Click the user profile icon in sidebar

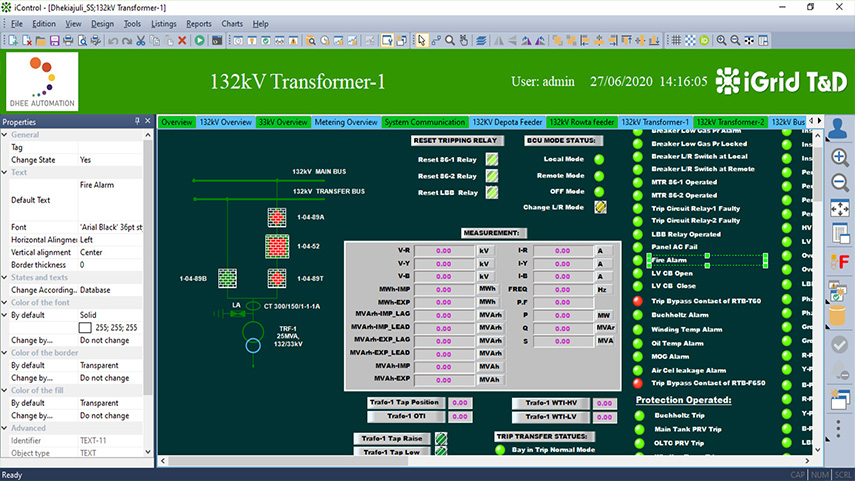(x=838, y=129)
